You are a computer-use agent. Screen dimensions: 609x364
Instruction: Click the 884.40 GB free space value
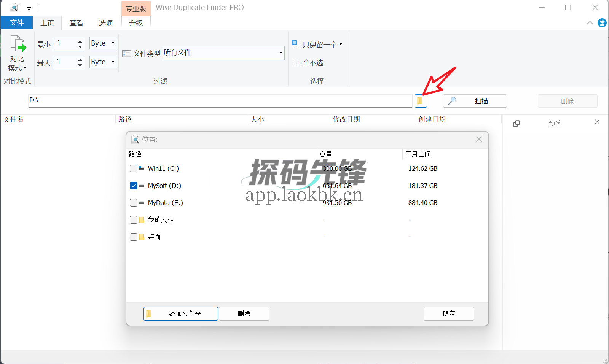click(x=423, y=203)
